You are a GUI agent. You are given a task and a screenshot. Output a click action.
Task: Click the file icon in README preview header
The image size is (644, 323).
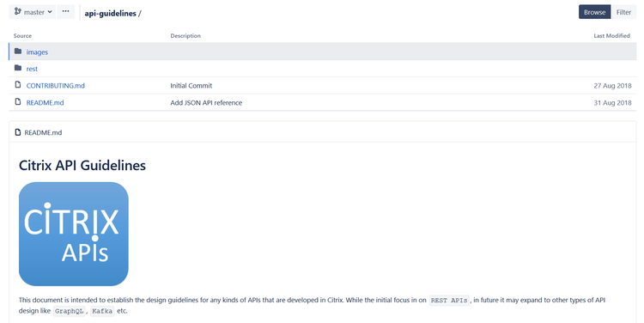(18, 132)
